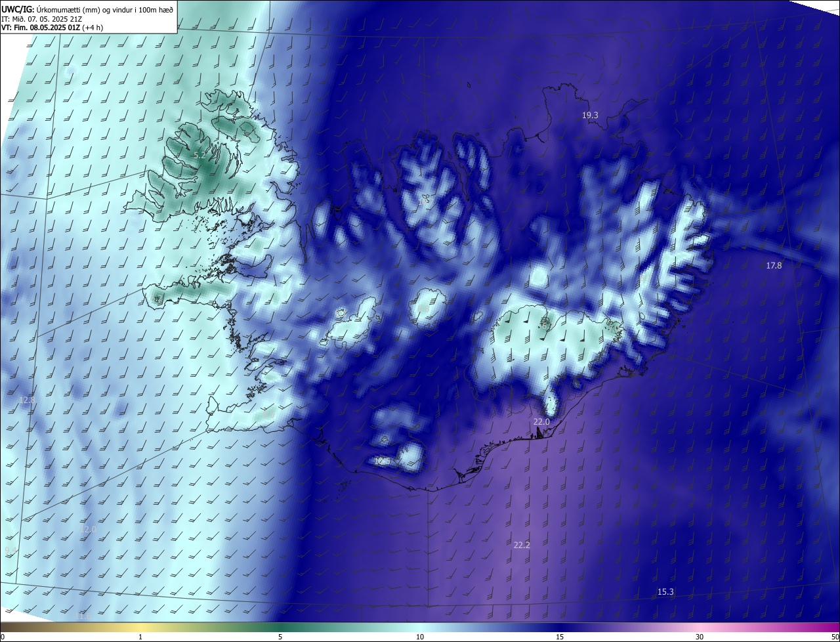Click the 12.8 value label on the map
The image size is (840, 642).
tap(27, 400)
